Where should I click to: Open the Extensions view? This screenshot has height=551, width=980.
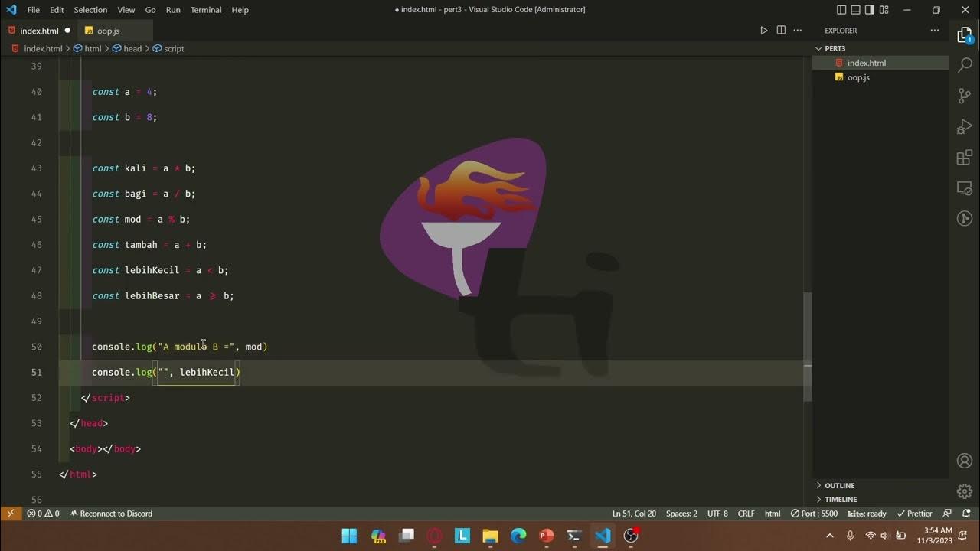pyautogui.click(x=965, y=158)
